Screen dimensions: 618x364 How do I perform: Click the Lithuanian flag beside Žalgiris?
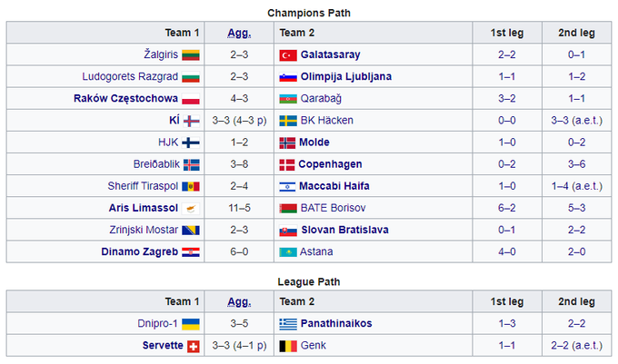[x=191, y=54]
